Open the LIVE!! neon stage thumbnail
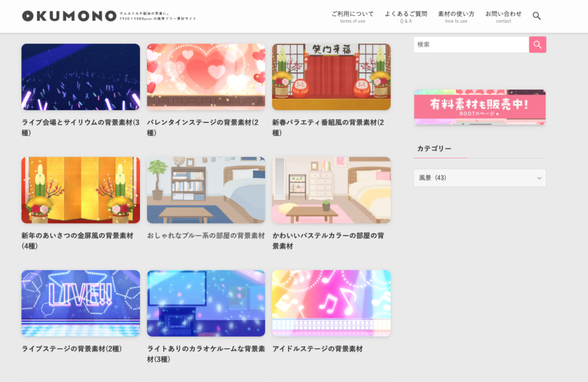The image size is (588, 382). pos(80,303)
